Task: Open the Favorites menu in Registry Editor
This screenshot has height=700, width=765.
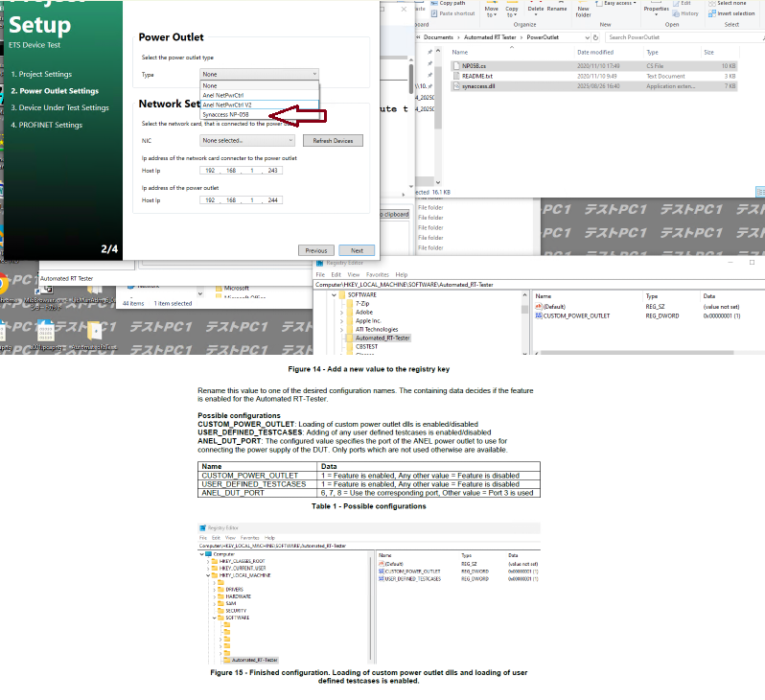Action: pos(378,275)
